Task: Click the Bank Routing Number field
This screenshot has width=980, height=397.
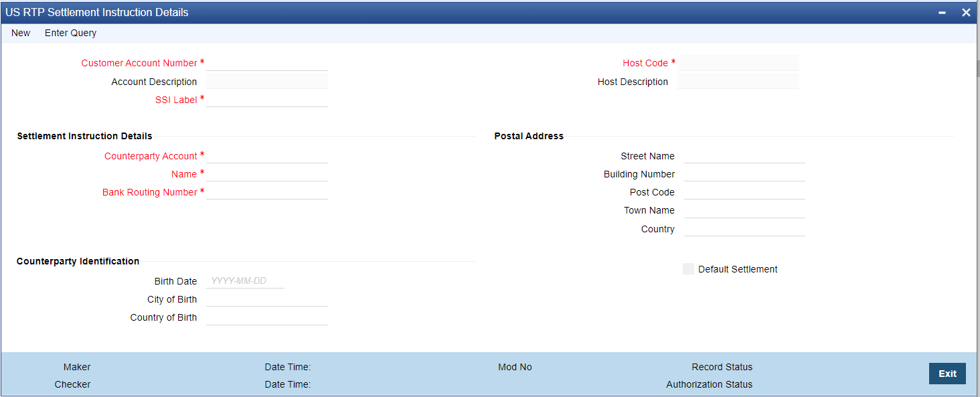Action: (x=267, y=192)
